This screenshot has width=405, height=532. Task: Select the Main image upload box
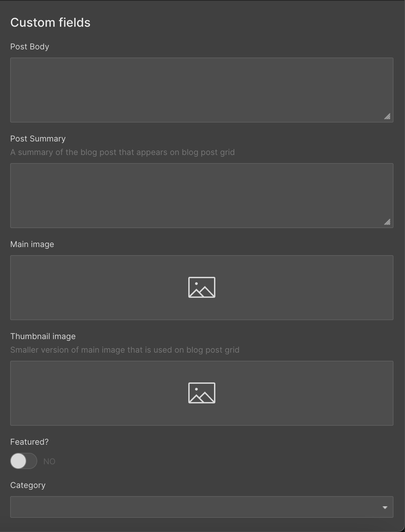point(202,288)
